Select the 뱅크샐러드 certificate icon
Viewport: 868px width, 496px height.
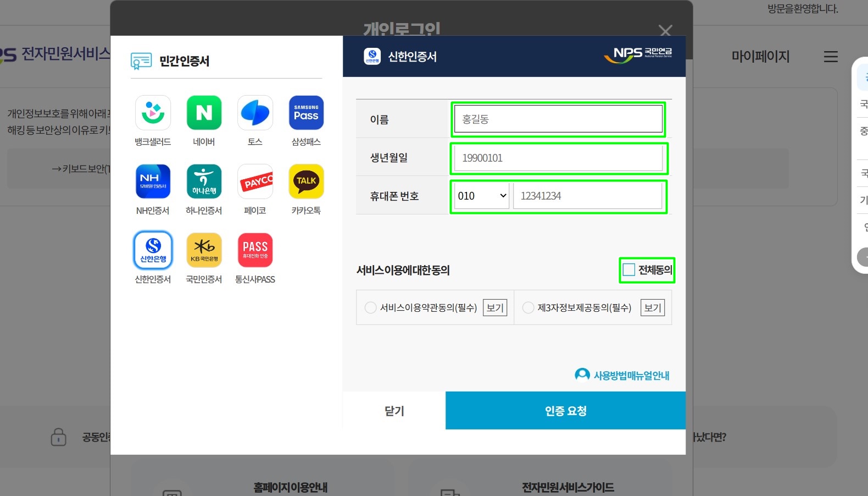coord(153,113)
